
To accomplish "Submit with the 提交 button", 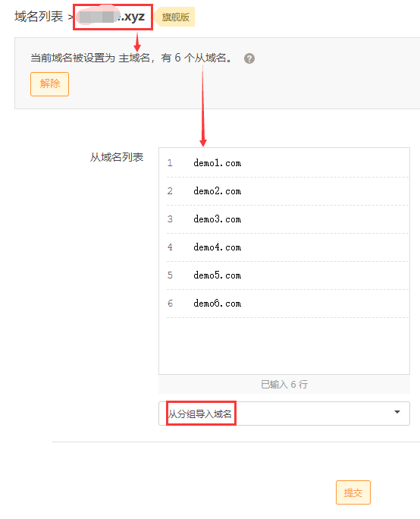I will click(353, 492).
